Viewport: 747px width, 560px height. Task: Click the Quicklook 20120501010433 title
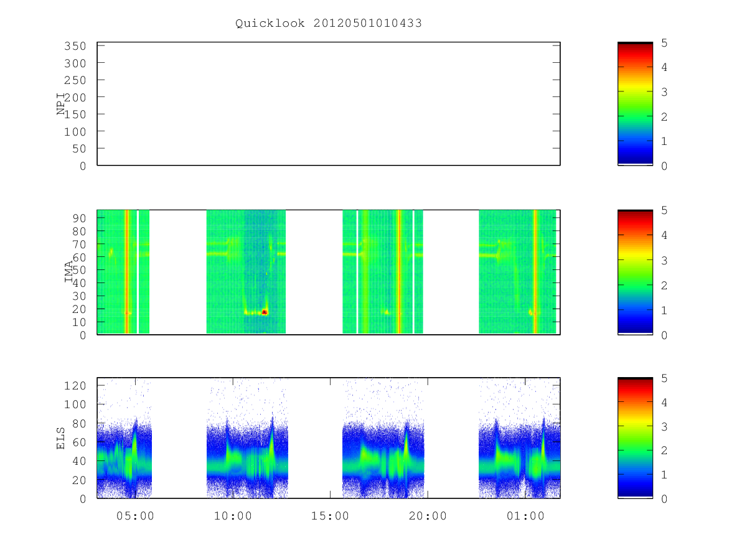[x=329, y=24]
